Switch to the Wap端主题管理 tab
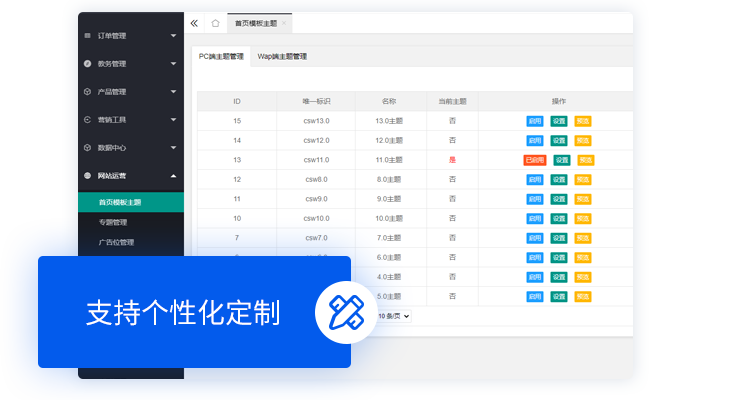This screenshot has width=750, height=400. pos(279,57)
